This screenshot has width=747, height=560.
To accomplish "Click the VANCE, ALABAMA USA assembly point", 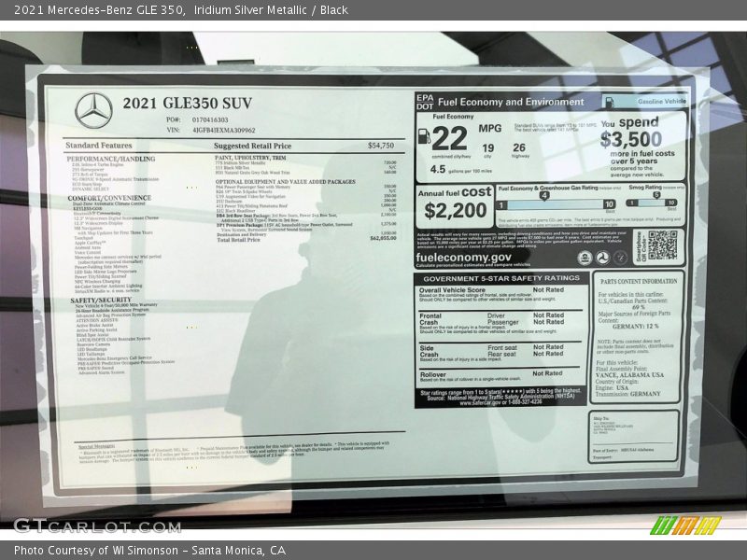I will point(629,375).
